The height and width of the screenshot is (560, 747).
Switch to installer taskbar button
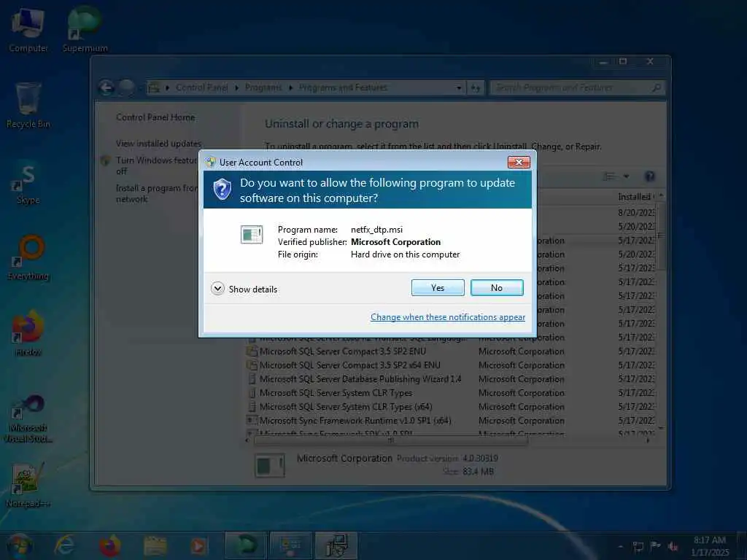336,545
